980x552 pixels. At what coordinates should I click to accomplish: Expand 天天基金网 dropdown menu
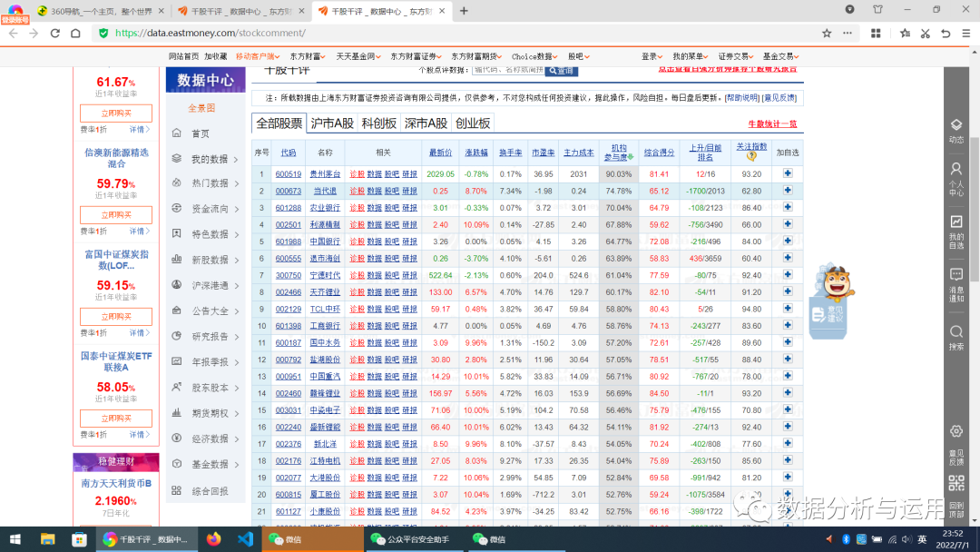click(x=358, y=56)
